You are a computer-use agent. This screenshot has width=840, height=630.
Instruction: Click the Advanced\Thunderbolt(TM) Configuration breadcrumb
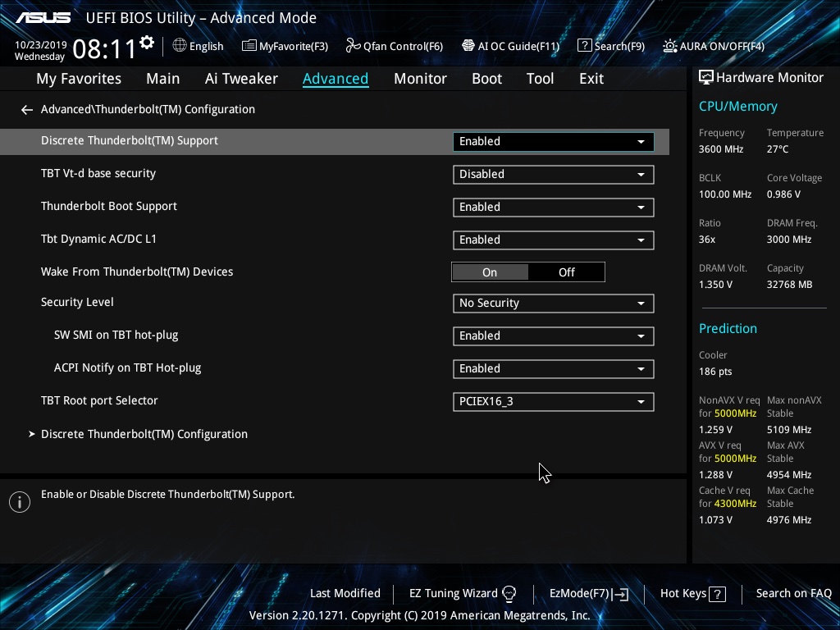click(148, 109)
